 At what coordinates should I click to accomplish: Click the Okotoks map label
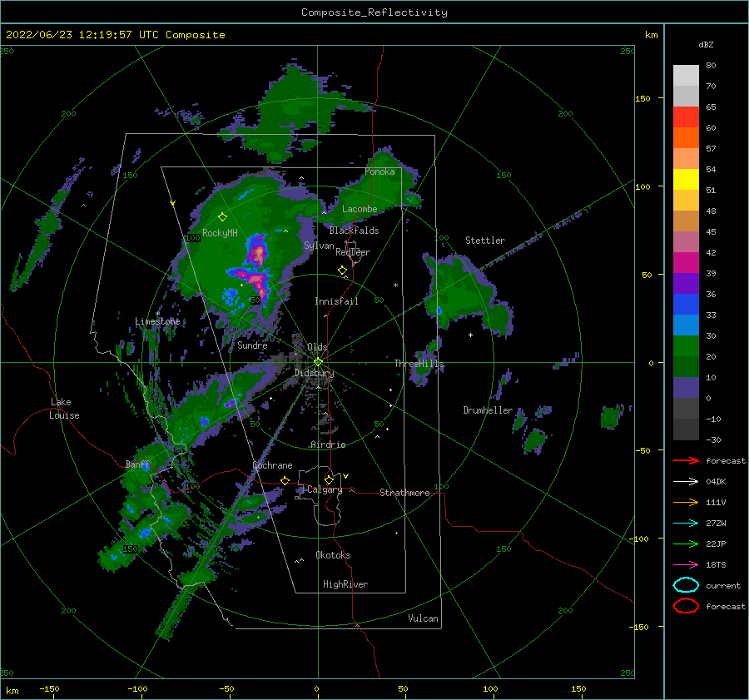point(333,555)
